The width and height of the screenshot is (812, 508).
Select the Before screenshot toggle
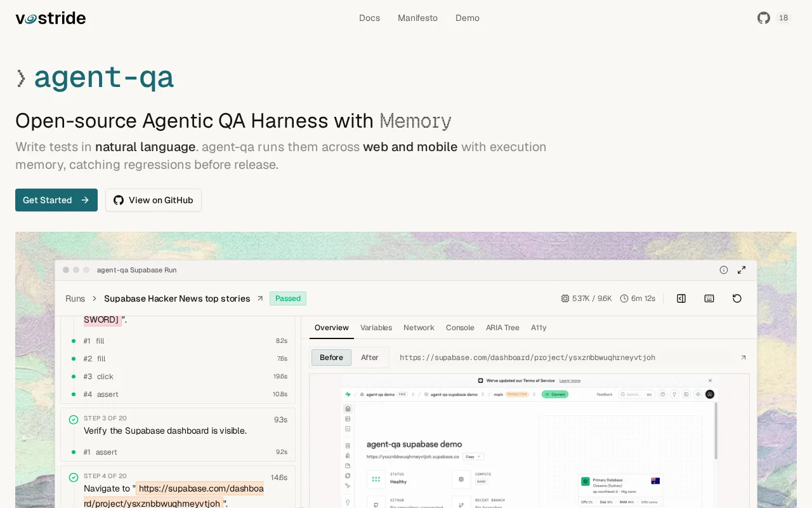(331, 358)
